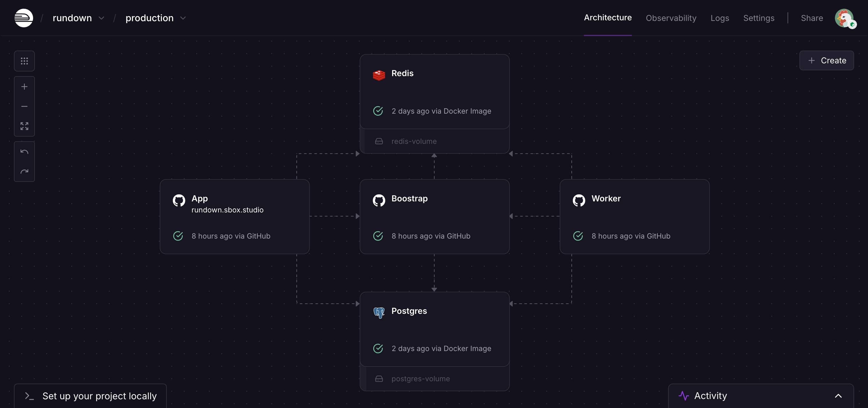Select the Redis service card
The height and width of the screenshot is (408, 868).
pyautogui.click(x=434, y=91)
